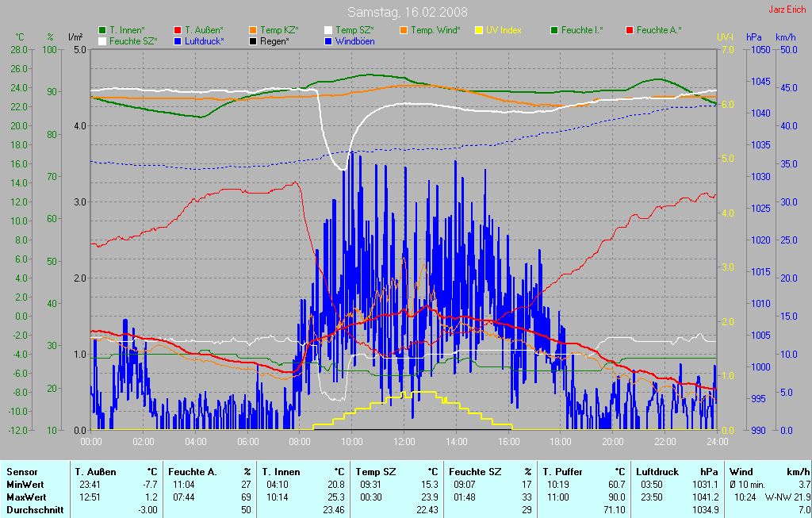Click the 23:41 minimum time for T. Außen
The width and height of the screenshot is (812, 518).
(x=90, y=485)
